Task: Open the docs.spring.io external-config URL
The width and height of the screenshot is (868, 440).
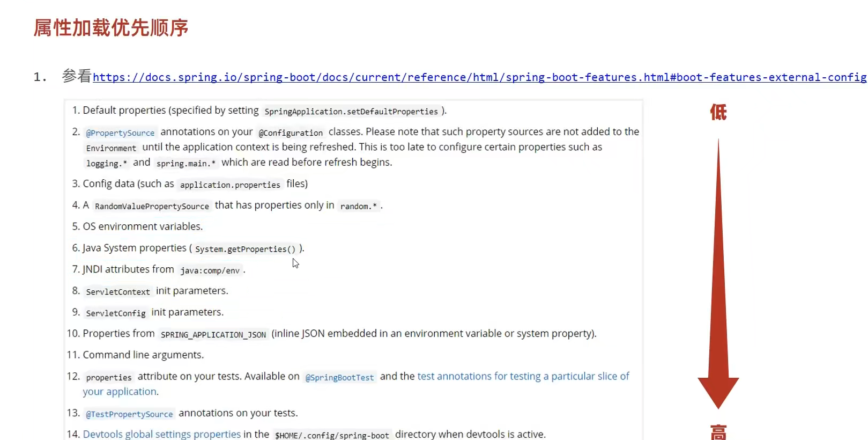Action: [x=479, y=77]
